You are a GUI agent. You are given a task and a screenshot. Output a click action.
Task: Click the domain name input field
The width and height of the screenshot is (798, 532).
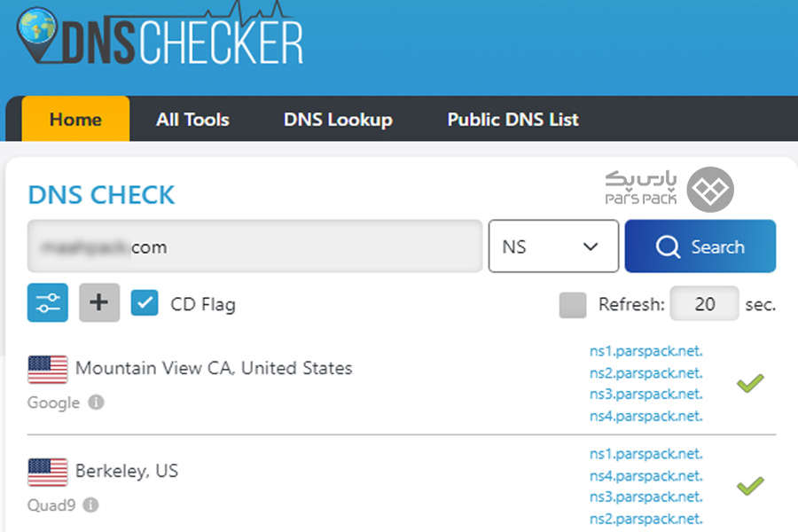tap(255, 246)
